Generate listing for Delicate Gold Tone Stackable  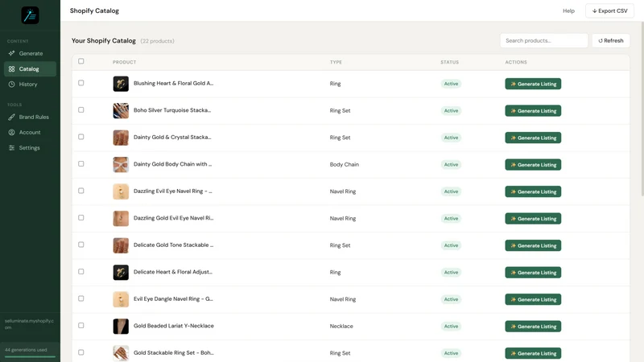pos(533,245)
